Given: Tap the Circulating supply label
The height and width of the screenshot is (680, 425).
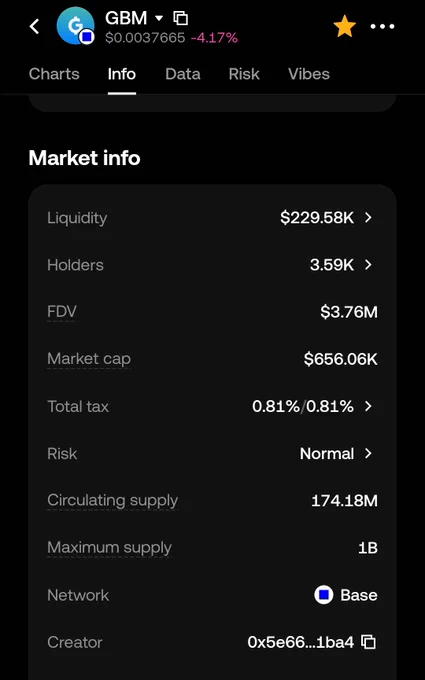Looking at the screenshot, I should (113, 500).
